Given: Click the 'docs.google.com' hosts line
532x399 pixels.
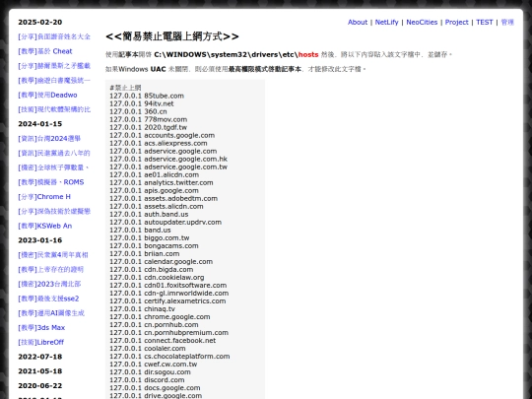Looking at the screenshot, I should pyautogui.click(x=155, y=388).
